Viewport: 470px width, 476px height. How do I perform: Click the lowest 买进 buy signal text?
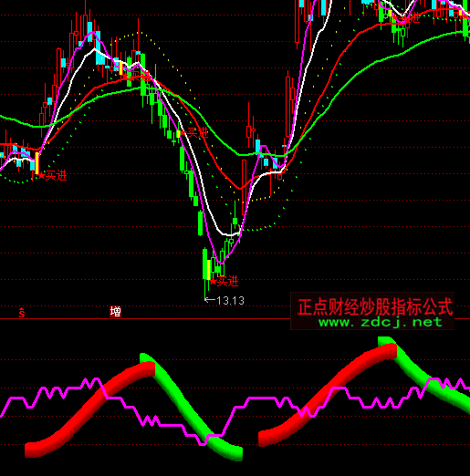pyautogui.click(x=228, y=282)
